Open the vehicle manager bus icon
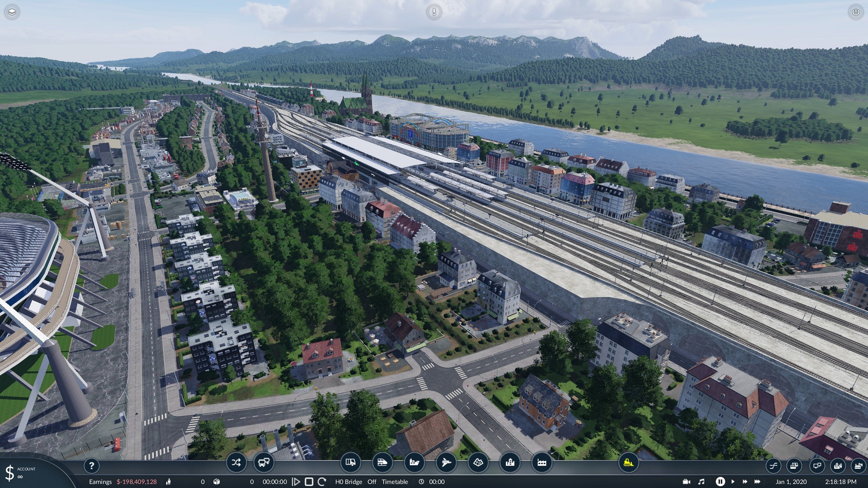 [264, 463]
